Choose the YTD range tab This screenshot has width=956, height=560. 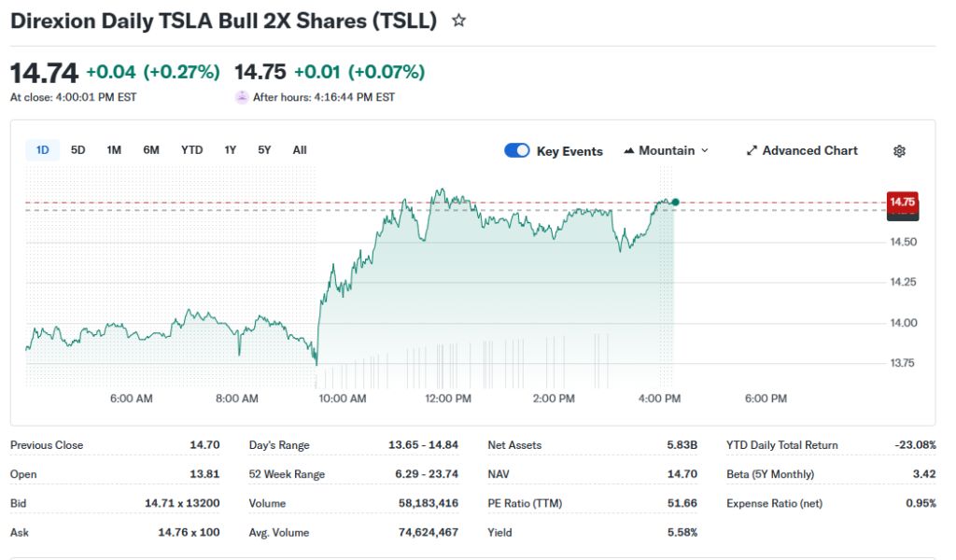coord(191,150)
